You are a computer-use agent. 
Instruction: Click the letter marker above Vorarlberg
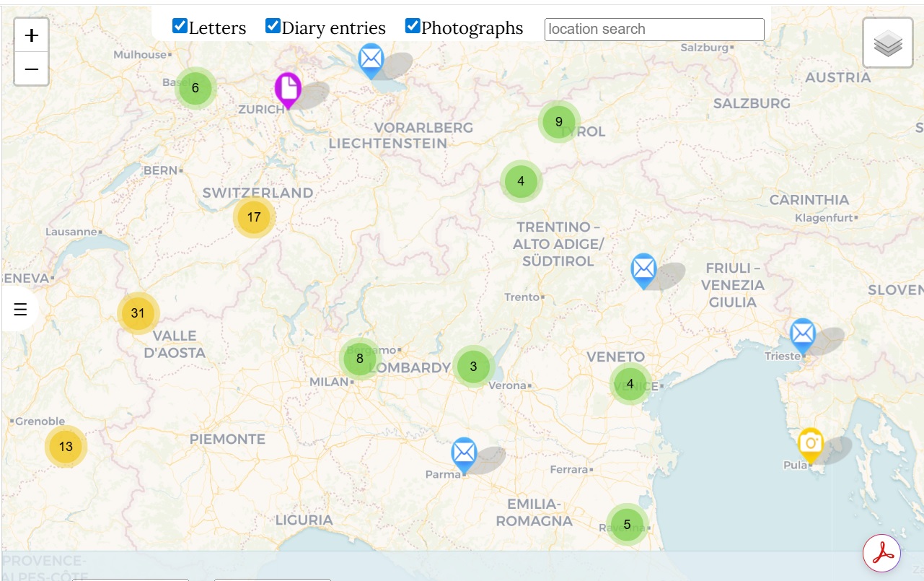click(371, 59)
